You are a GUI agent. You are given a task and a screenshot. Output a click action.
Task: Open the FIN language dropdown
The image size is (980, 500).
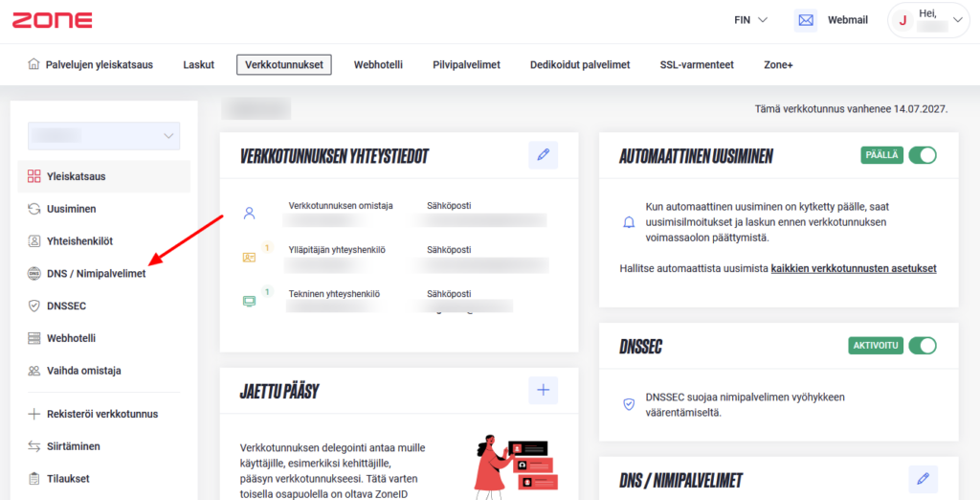(750, 20)
